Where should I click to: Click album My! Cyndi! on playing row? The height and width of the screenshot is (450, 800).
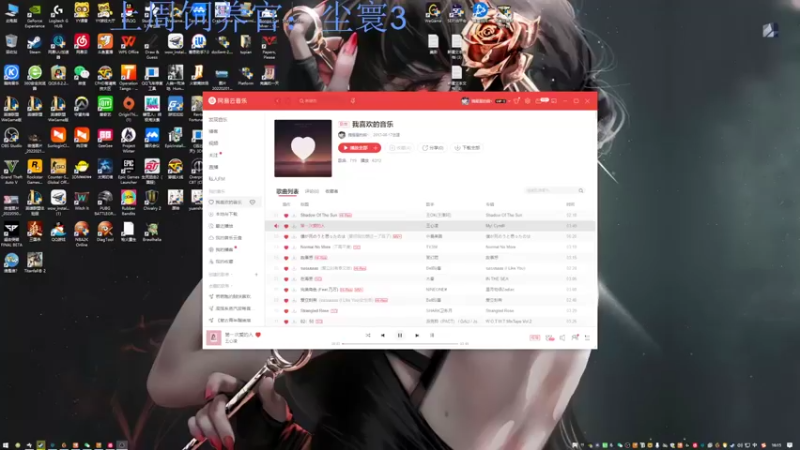[x=495, y=226]
